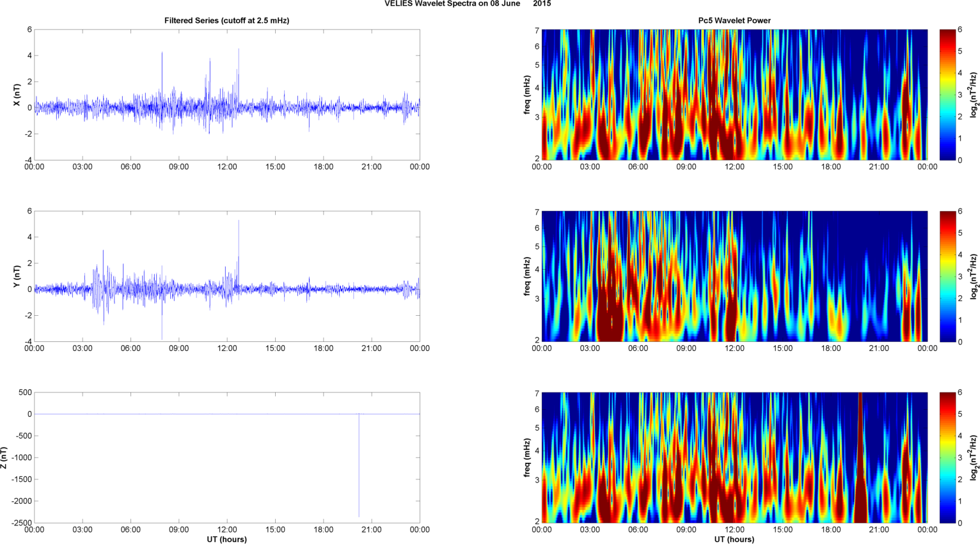The height and width of the screenshot is (544, 980).
Task: Click the '-1000' tick label on the Z axis
Action: (x=21, y=458)
